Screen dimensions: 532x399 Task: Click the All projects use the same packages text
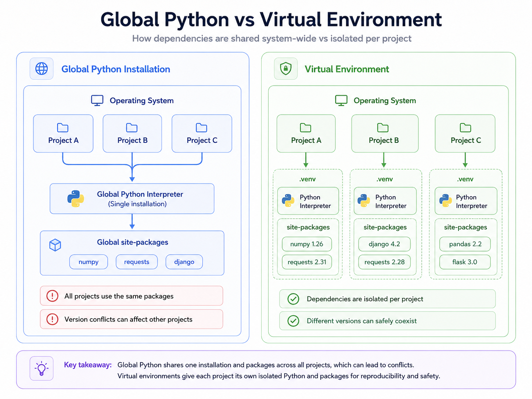(x=119, y=296)
